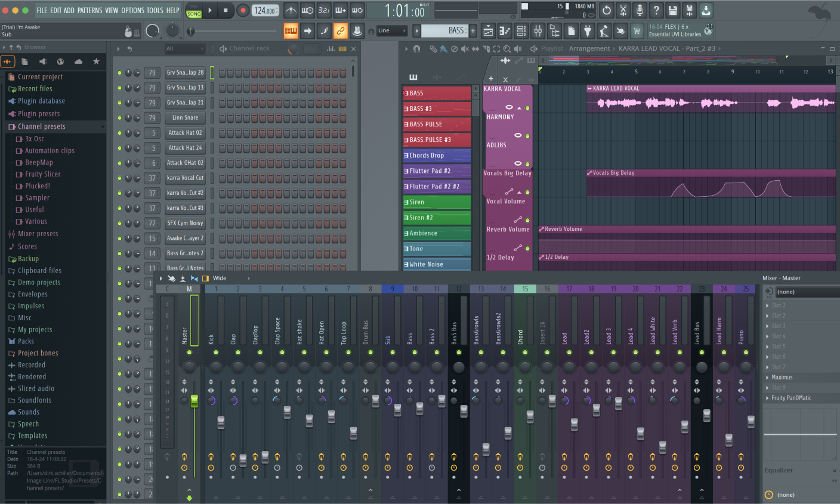Open the tempo tapper icon
Image resolution: width=840 pixels, height=504 pixels.
click(x=604, y=31)
